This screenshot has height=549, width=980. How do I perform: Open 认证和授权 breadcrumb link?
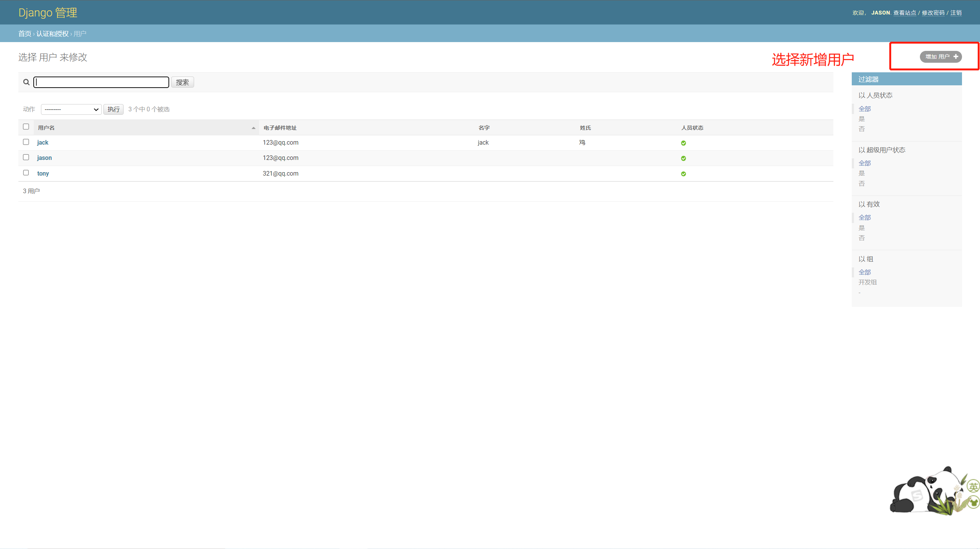52,34
